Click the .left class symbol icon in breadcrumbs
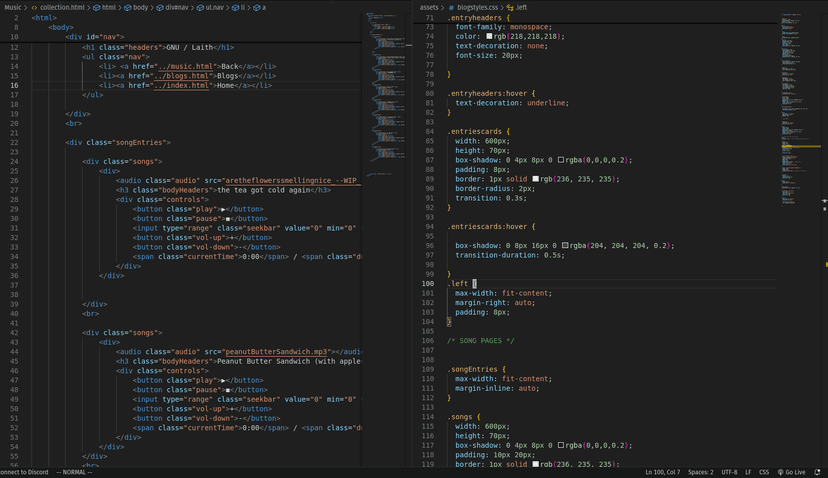The image size is (828, 478). 509,7
